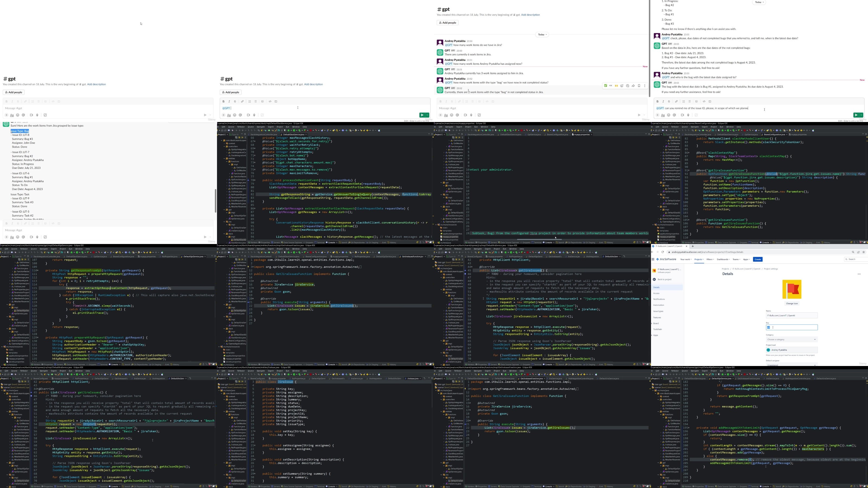Attach a file via plus in the 'can you remind me' composer

tap(657, 115)
